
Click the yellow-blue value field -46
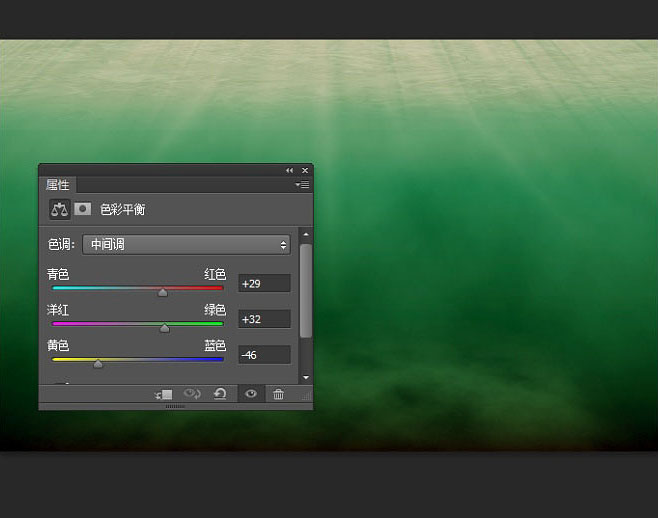click(264, 355)
